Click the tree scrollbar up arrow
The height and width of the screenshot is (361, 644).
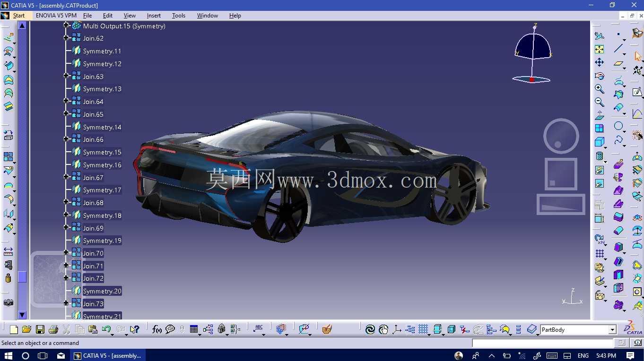[x=22, y=25]
